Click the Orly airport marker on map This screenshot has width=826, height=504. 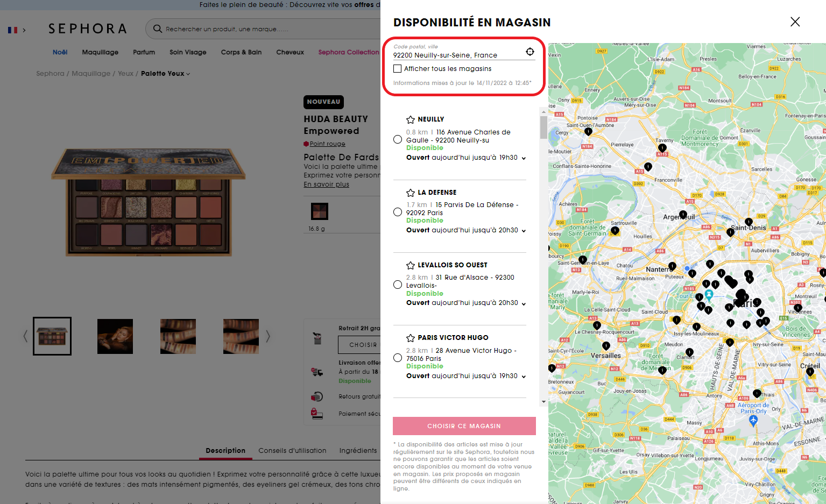pyautogui.click(x=753, y=420)
